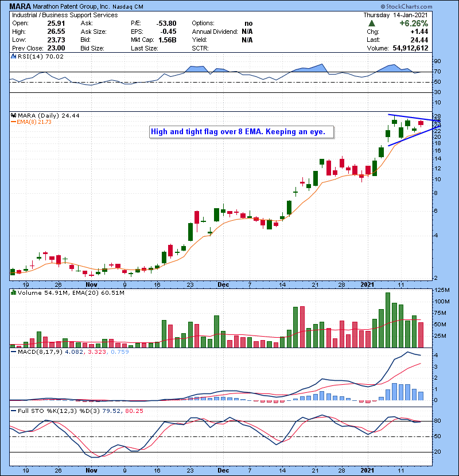Click the SCTR label
This screenshot has height=476, width=459.
tap(200, 48)
